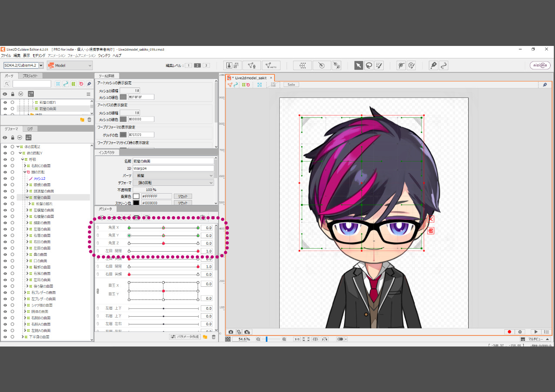Toggle visibility eye of 鼻の曲面
The height and width of the screenshot is (392, 555).
[5, 254]
